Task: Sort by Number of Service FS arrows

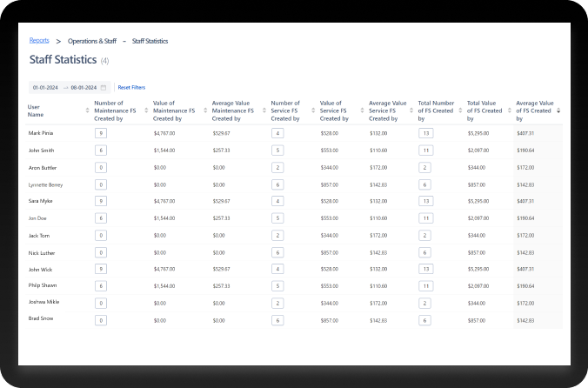Action: (313, 110)
